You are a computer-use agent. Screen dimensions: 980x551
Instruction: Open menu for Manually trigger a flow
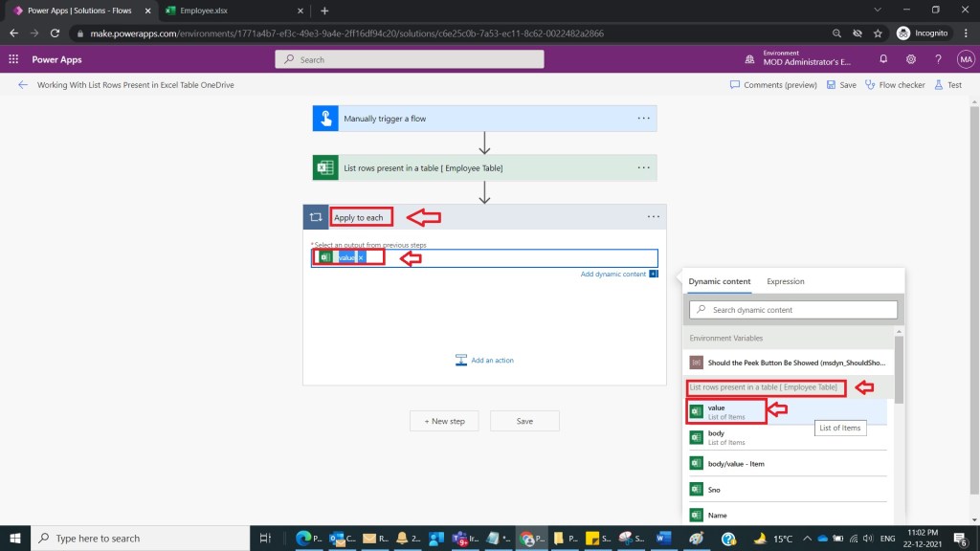point(643,119)
